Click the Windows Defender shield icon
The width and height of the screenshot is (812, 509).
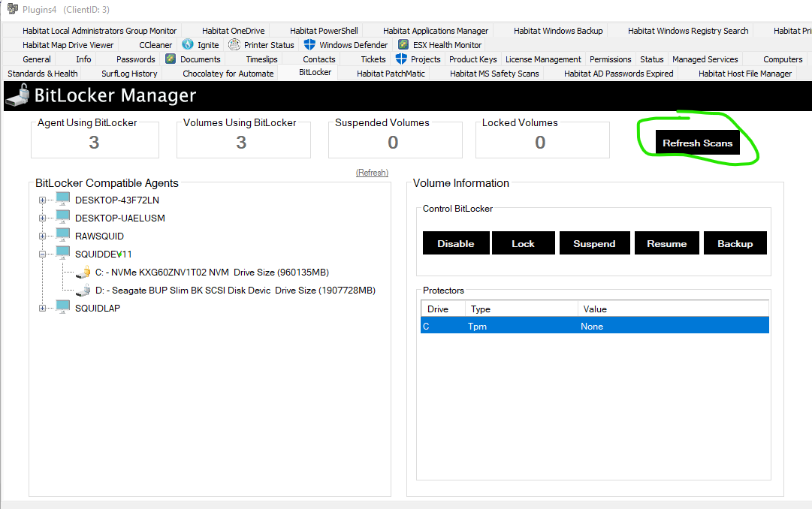pyautogui.click(x=310, y=44)
